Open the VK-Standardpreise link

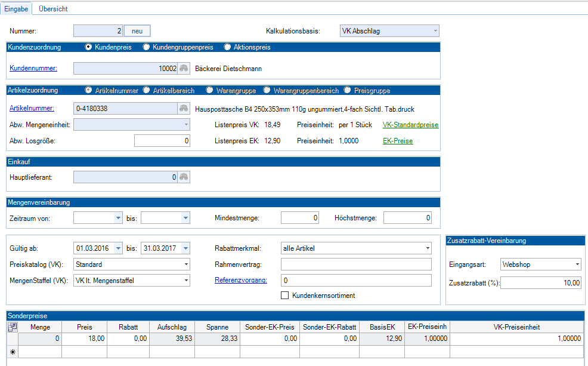click(x=410, y=125)
